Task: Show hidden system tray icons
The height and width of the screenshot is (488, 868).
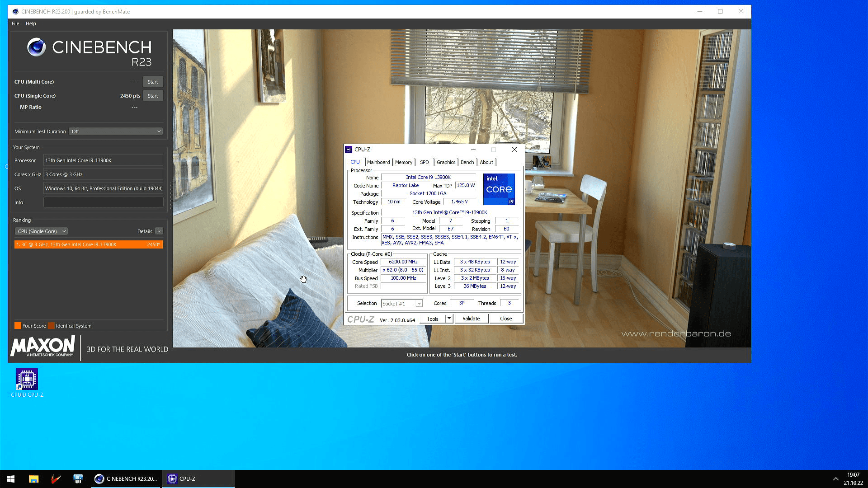Action: [835, 479]
